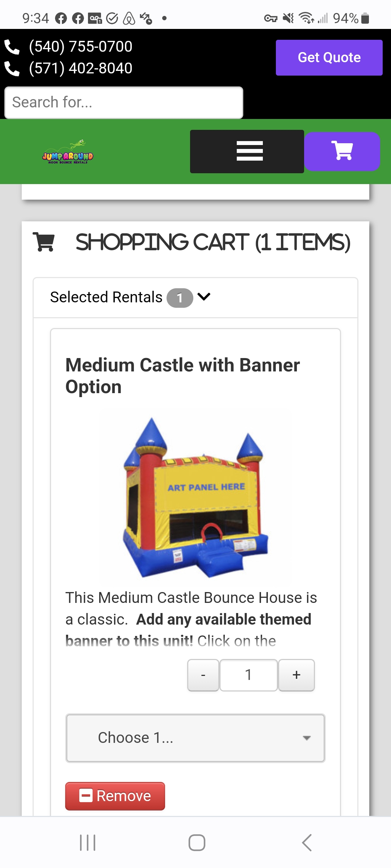
Task: Call (540) 755-0700 phone link
Action: click(81, 47)
